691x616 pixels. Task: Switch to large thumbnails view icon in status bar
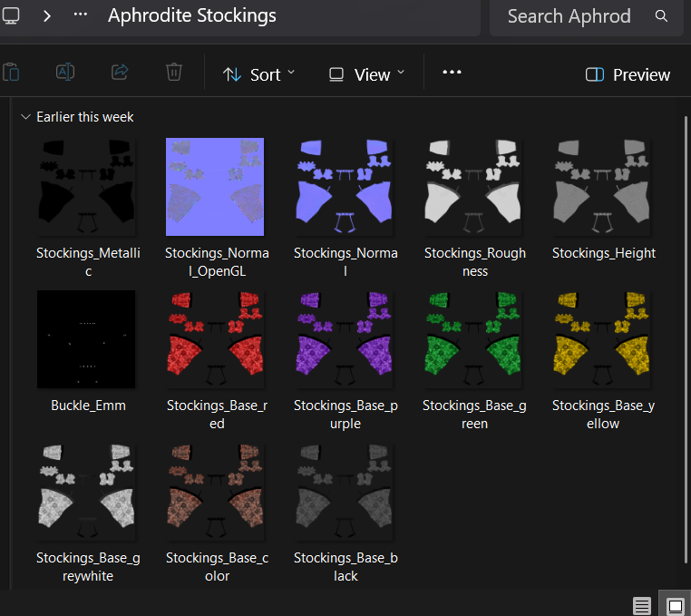[x=676, y=605]
